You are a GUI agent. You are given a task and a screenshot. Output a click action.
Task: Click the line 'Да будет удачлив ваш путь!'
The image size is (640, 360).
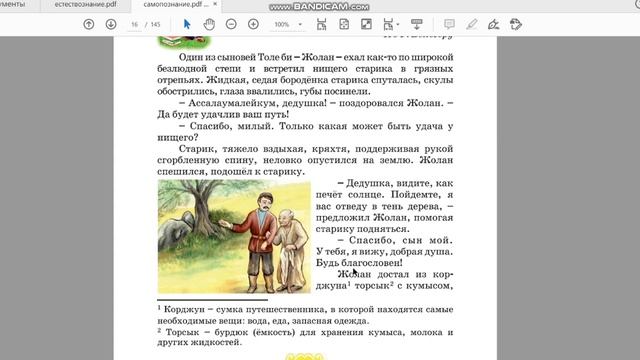pos(223,115)
